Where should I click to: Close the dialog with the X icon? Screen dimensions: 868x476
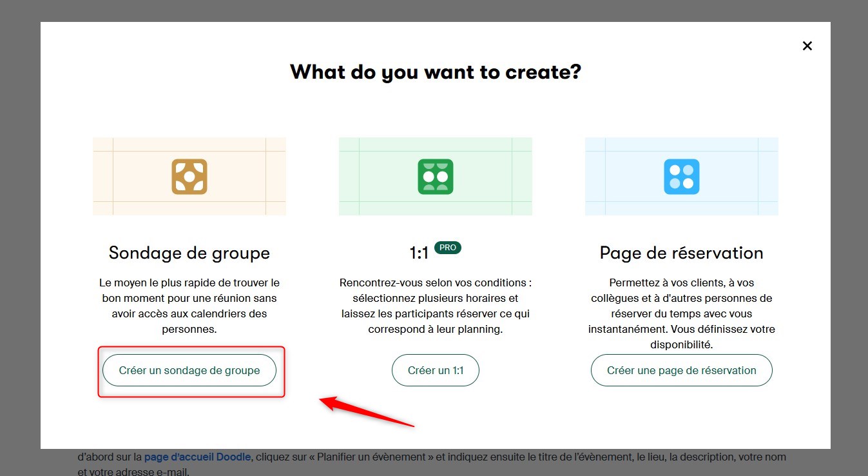pyautogui.click(x=807, y=46)
